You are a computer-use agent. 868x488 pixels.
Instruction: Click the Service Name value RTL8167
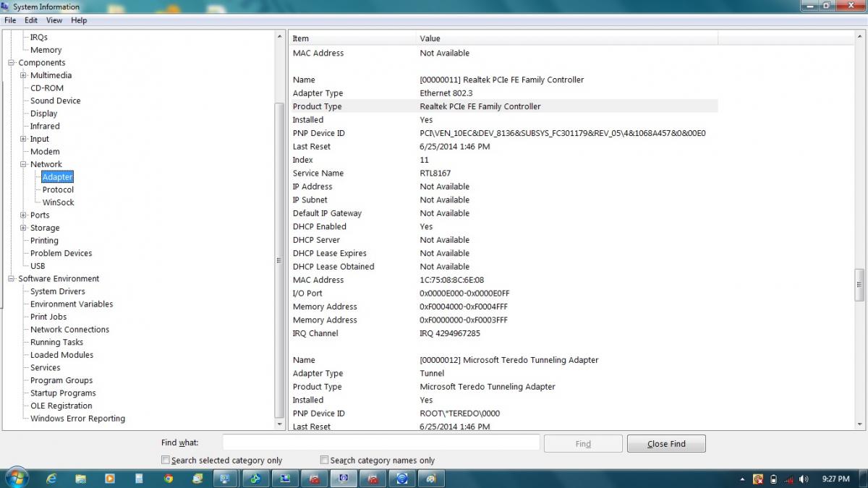pyautogui.click(x=435, y=174)
